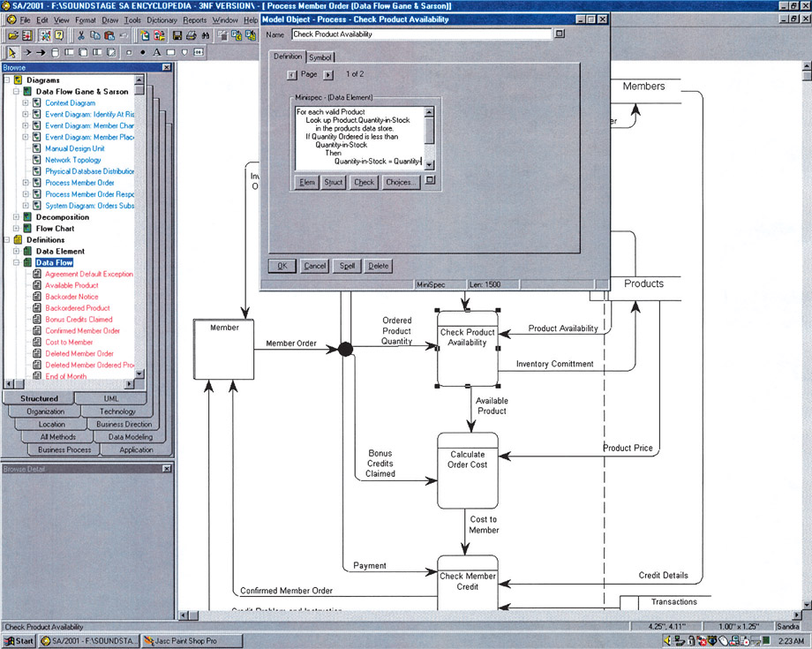This screenshot has width=812, height=649.
Task: Open the File menu
Action: [25, 20]
